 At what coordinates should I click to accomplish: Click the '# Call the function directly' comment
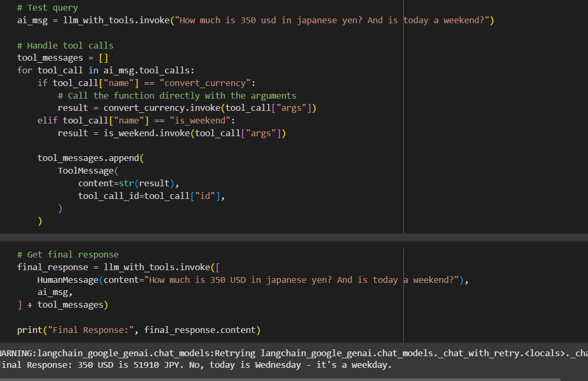pos(177,96)
